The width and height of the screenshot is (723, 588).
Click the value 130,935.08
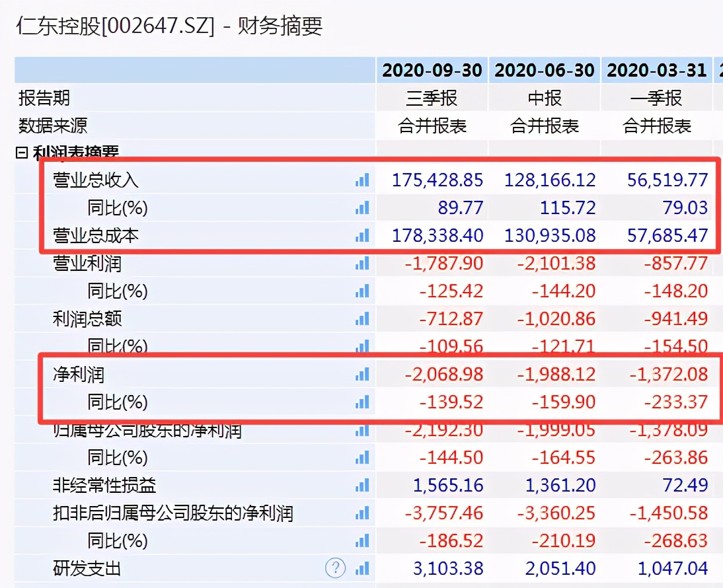coord(550,235)
